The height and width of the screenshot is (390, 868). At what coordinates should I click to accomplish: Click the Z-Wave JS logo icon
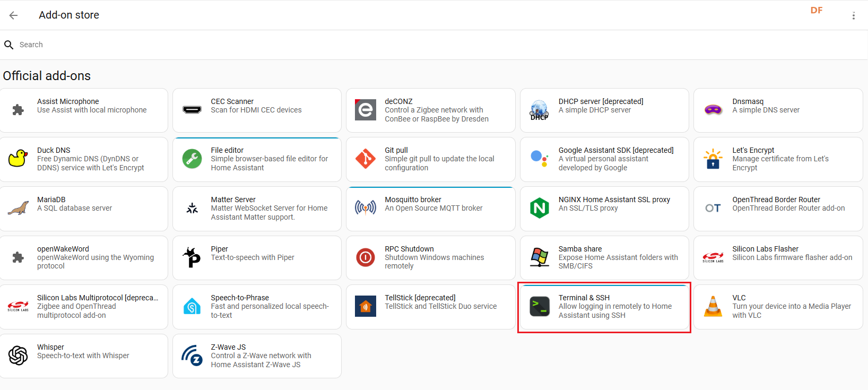pos(192,356)
